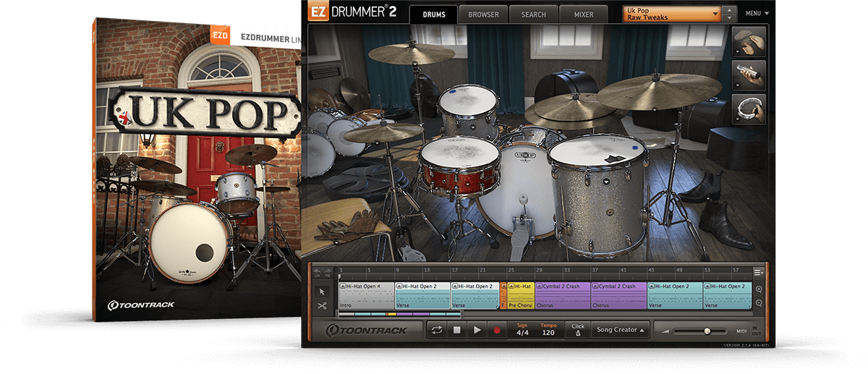Click the red record button
This screenshot has width=868, height=374.
(x=496, y=330)
